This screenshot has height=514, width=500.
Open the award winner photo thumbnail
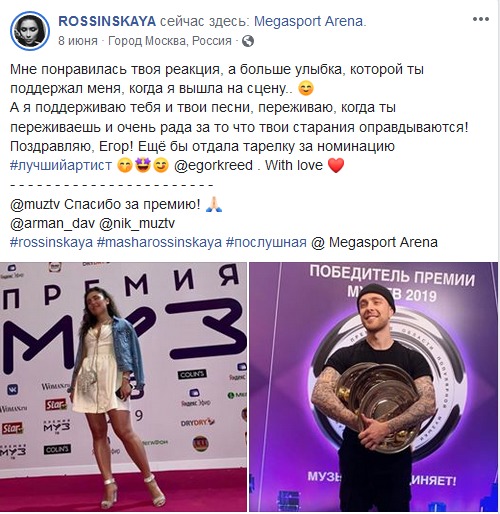(x=374, y=387)
